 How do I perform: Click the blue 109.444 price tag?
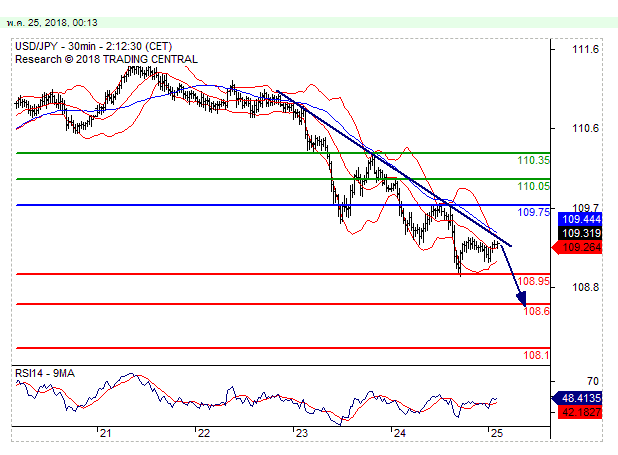point(580,219)
